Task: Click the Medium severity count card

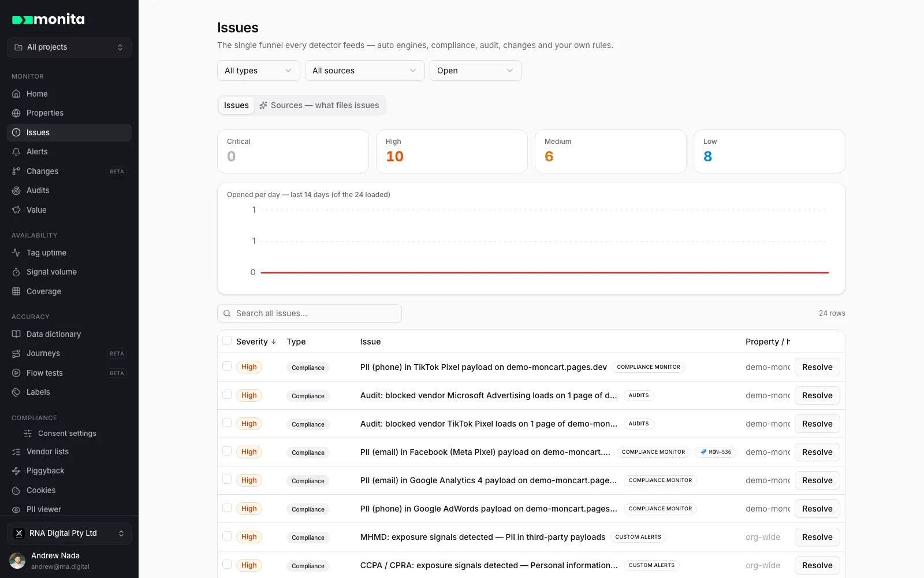Action: tap(610, 151)
